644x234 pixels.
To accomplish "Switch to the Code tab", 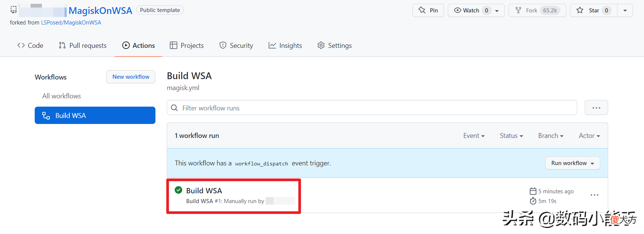I will pos(30,46).
